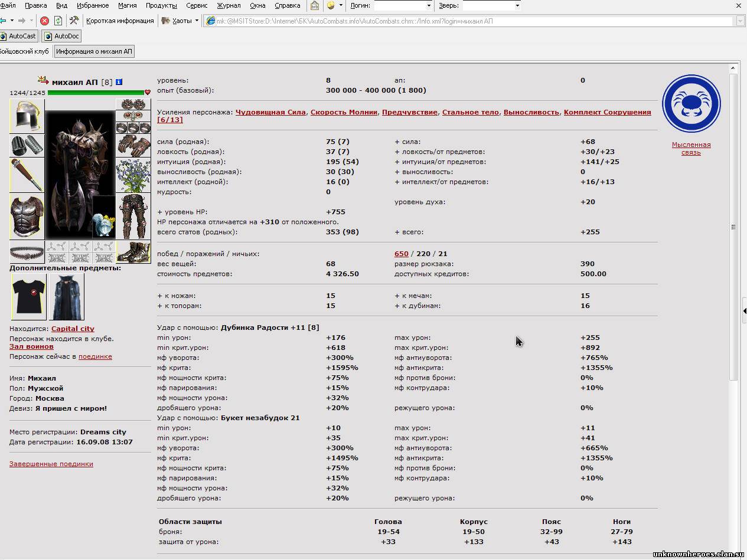Open the Стальное тело buff link

[x=471, y=112]
